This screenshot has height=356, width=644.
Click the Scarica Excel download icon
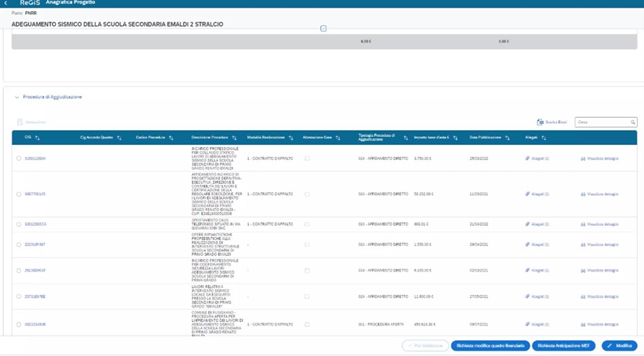pos(540,123)
